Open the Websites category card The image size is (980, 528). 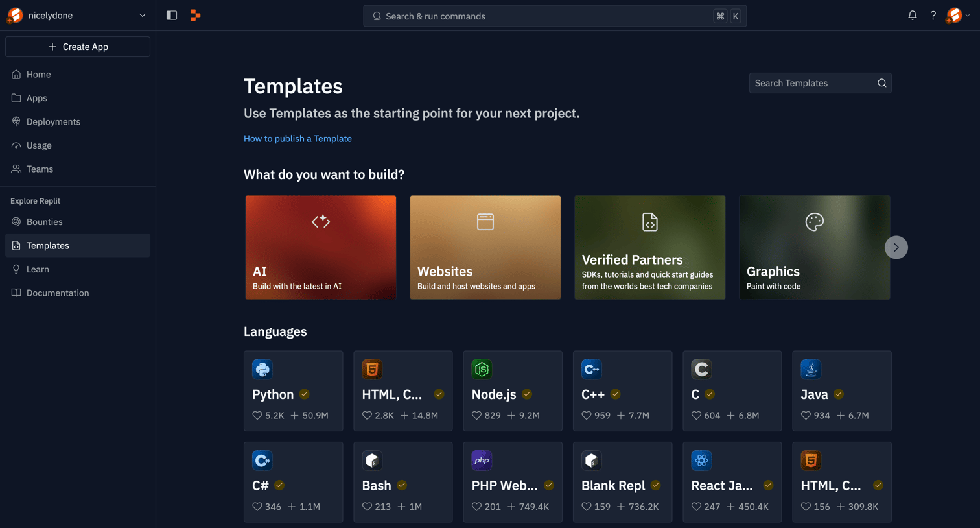(x=485, y=247)
